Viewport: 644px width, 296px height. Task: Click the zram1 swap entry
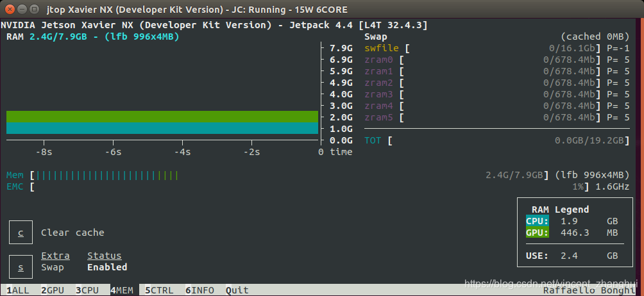click(x=378, y=71)
